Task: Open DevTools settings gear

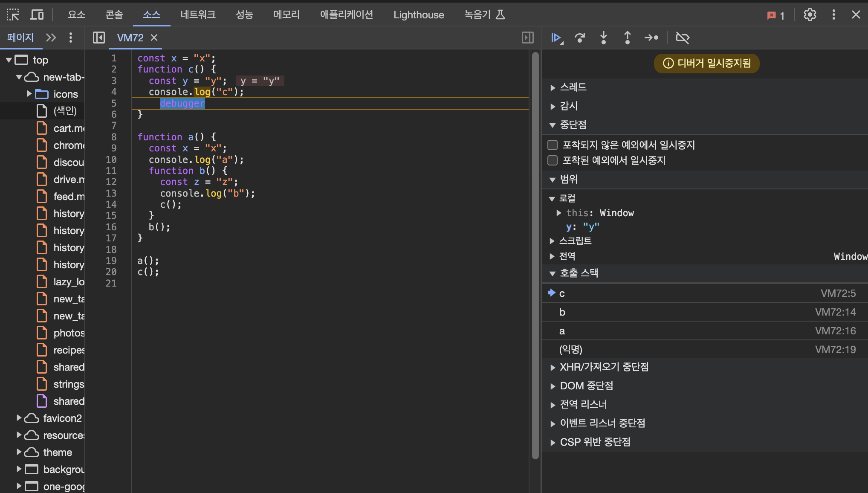Action: [x=810, y=15]
